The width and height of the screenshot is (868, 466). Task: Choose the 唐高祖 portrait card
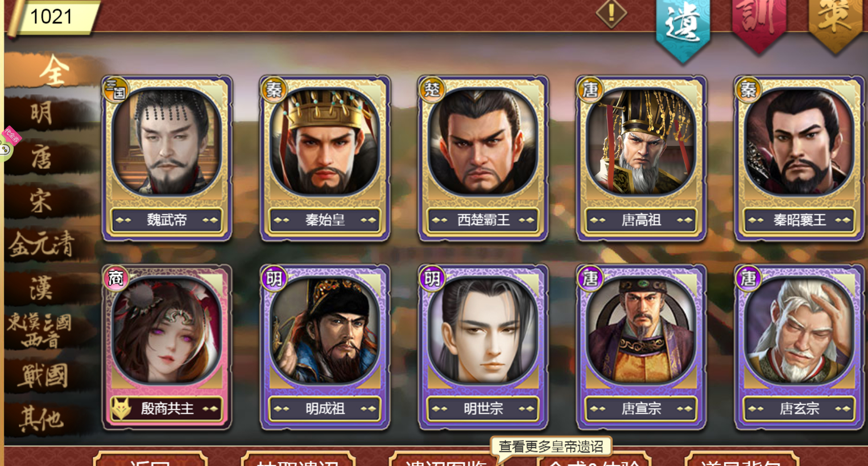(x=641, y=159)
